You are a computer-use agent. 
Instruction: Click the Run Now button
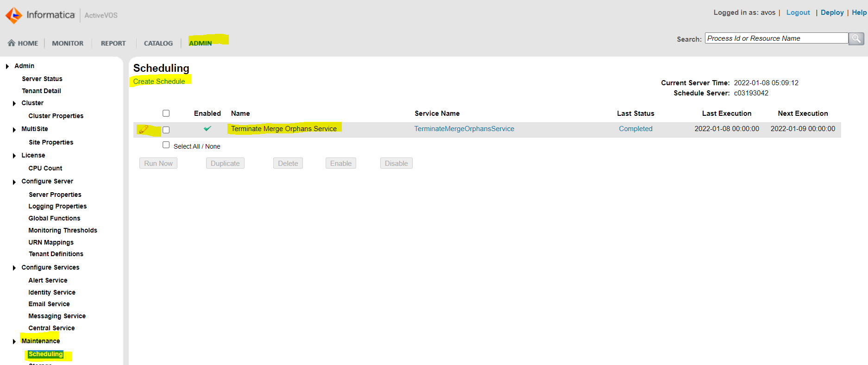(x=158, y=163)
